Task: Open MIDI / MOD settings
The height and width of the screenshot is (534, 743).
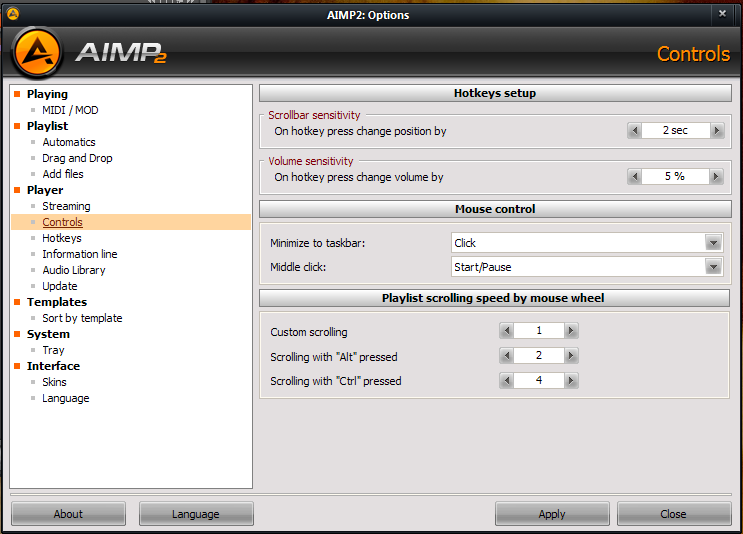Action: click(70, 110)
